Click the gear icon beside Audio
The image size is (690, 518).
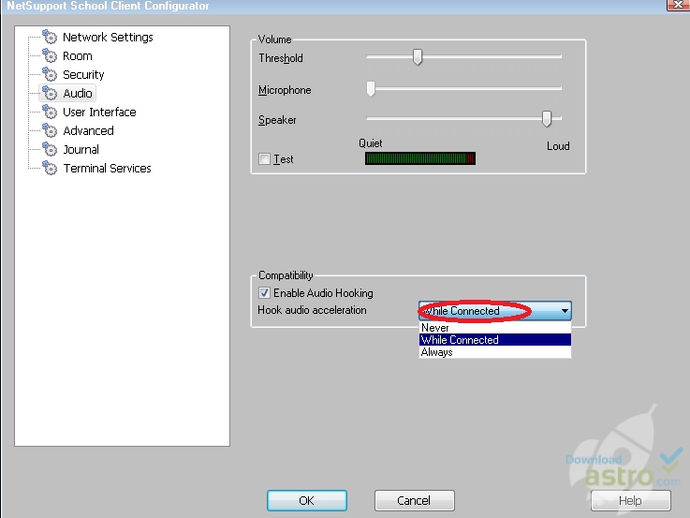pyautogui.click(x=49, y=93)
